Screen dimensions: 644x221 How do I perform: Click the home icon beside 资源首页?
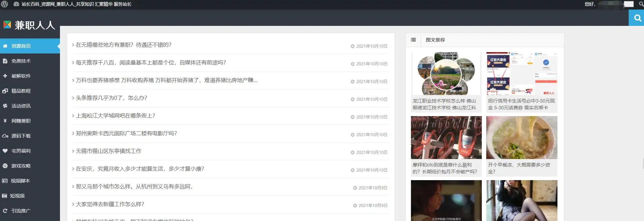click(5, 46)
